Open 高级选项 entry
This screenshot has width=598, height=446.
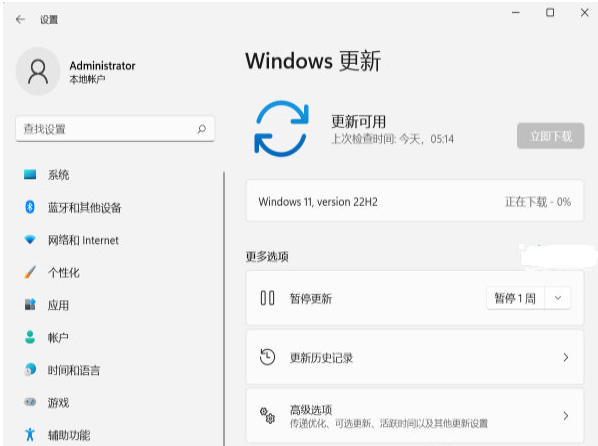(x=415, y=416)
